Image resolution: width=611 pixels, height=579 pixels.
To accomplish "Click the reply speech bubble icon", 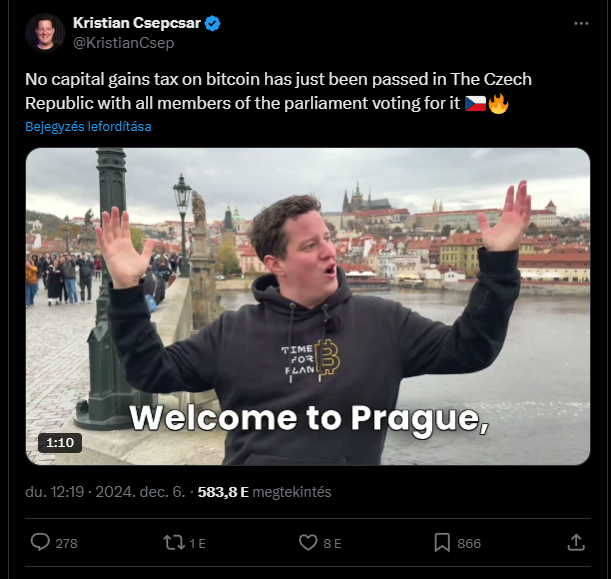I will pos(40,542).
